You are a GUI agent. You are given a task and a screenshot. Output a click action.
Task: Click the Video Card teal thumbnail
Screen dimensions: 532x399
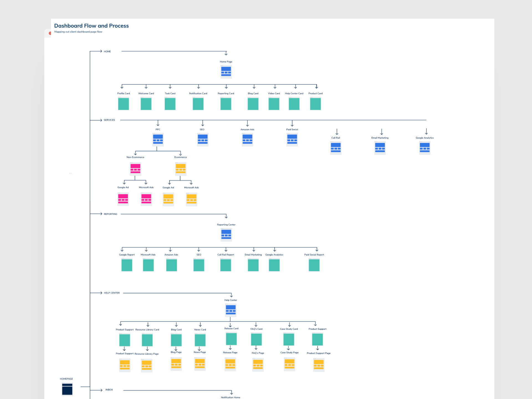(x=274, y=103)
